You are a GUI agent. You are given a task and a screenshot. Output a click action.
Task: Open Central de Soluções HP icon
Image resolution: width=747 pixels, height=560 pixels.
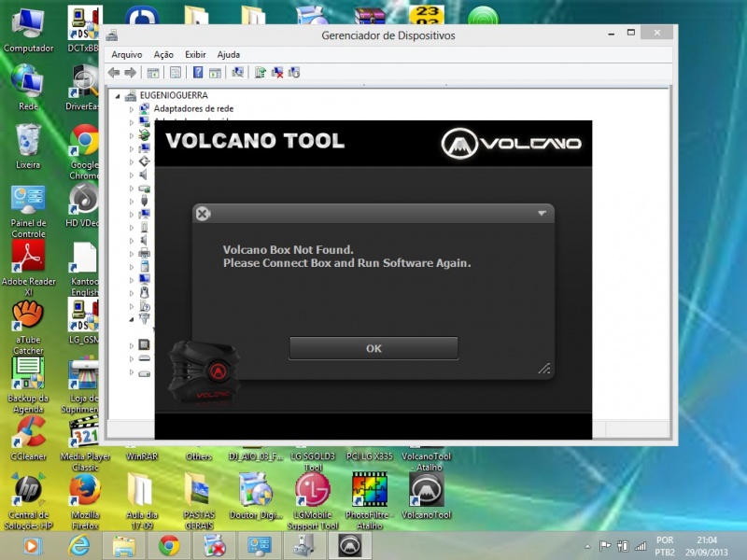pos(28,500)
